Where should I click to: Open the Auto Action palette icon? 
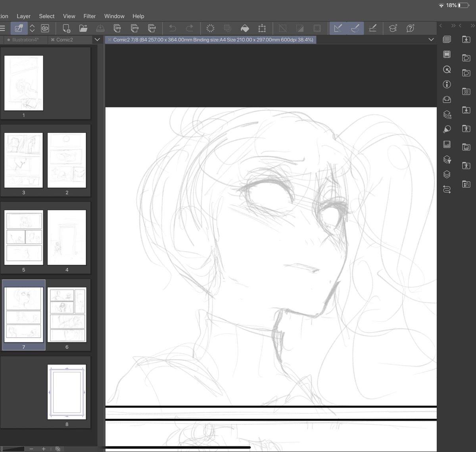tap(447, 190)
